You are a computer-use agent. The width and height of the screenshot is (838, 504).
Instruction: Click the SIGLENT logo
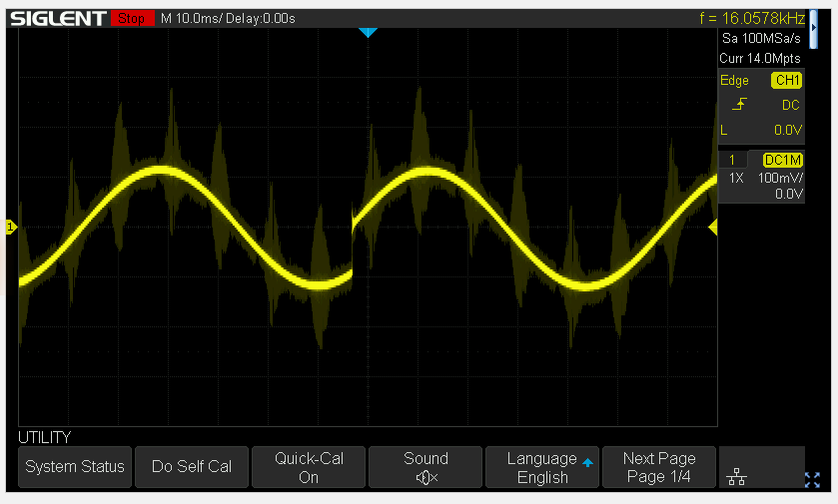coord(58,19)
